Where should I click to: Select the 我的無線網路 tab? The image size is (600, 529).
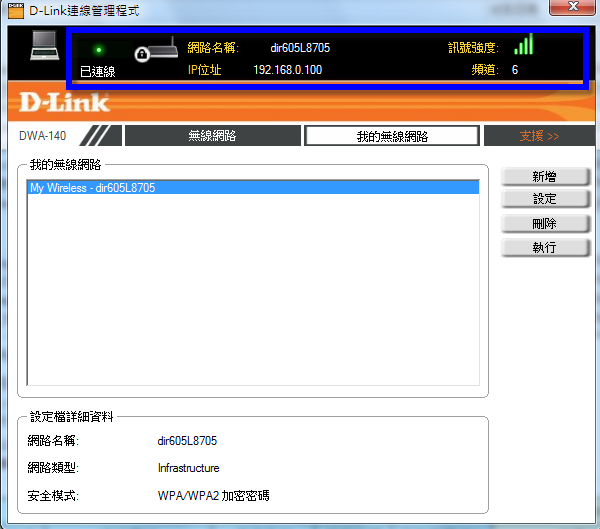pyautogui.click(x=392, y=136)
